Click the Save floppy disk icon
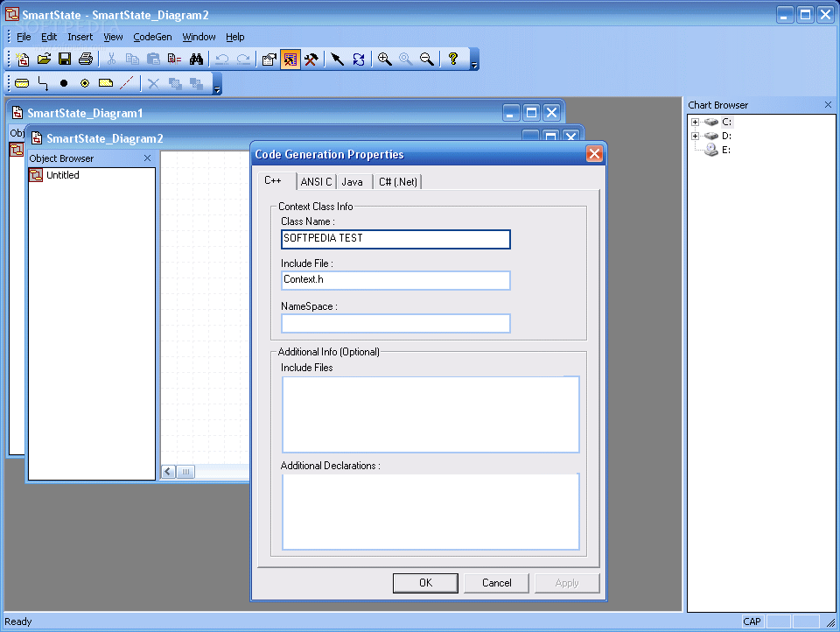The width and height of the screenshot is (840, 632). pyautogui.click(x=65, y=59)
